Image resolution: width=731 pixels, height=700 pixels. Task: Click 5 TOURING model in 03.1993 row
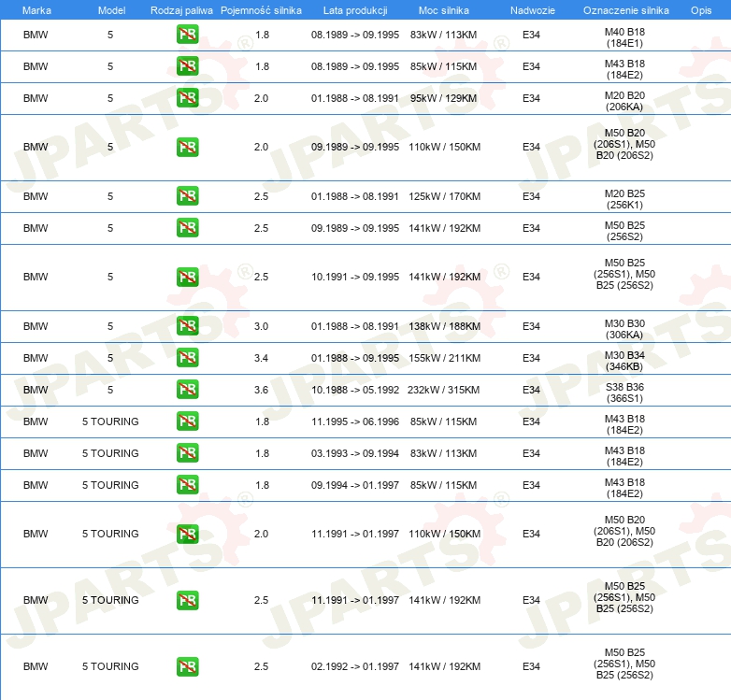coord(110,453)
